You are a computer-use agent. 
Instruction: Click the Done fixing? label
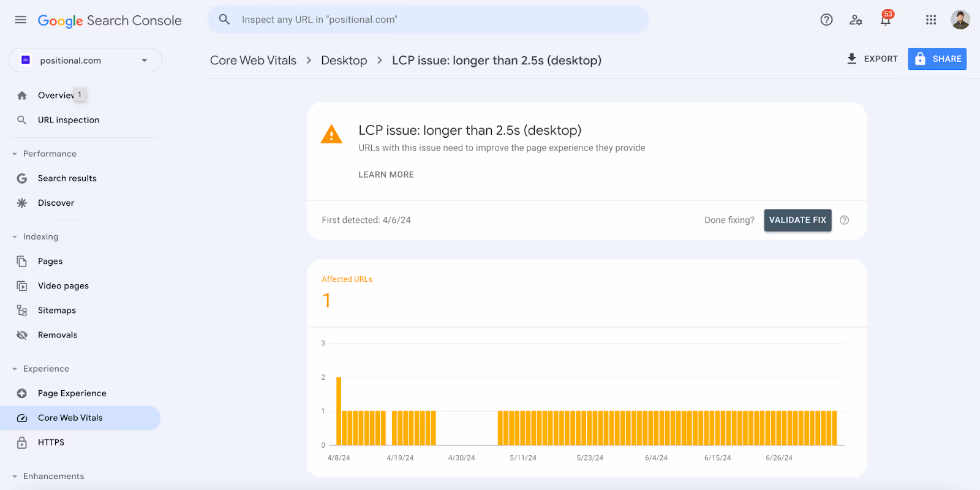coord(729,220)
